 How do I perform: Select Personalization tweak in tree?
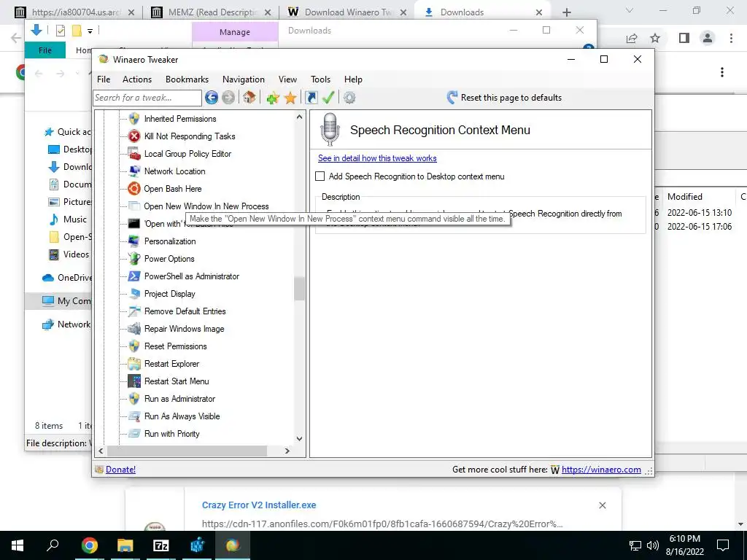[170, 241]
